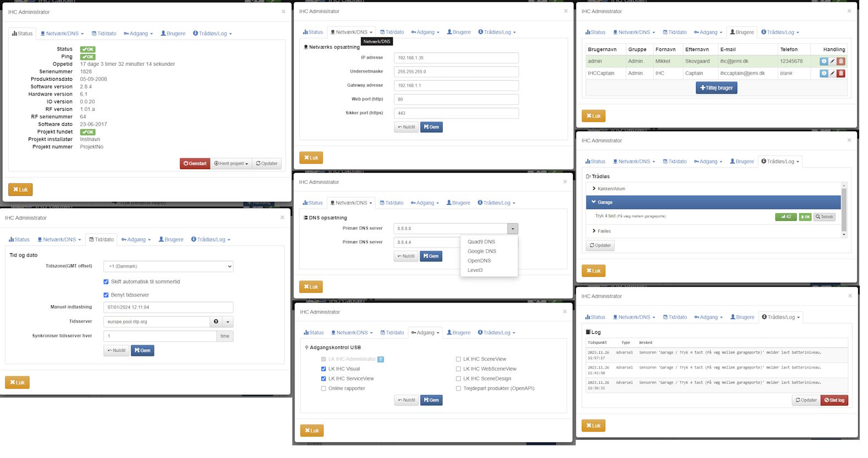
Task: Edit the IHCCaptain user with pencil icon
Action: click(x=832, y=73)
